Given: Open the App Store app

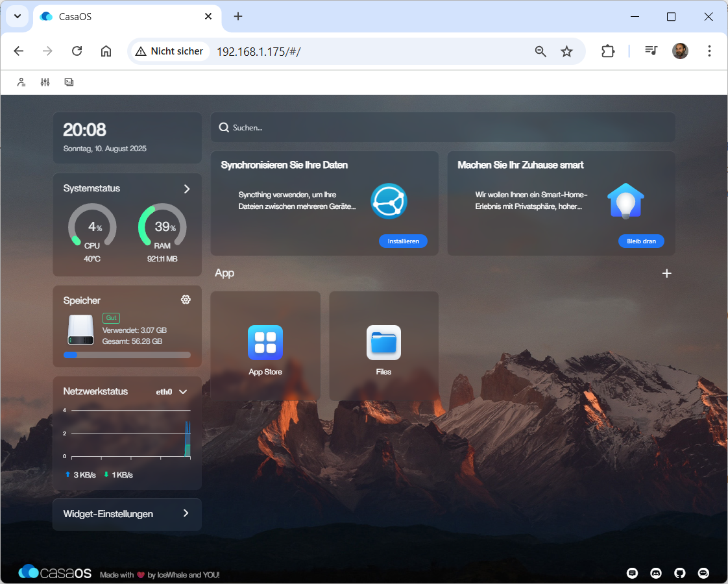Looking at the screenshot, I should tap(265, 343).
